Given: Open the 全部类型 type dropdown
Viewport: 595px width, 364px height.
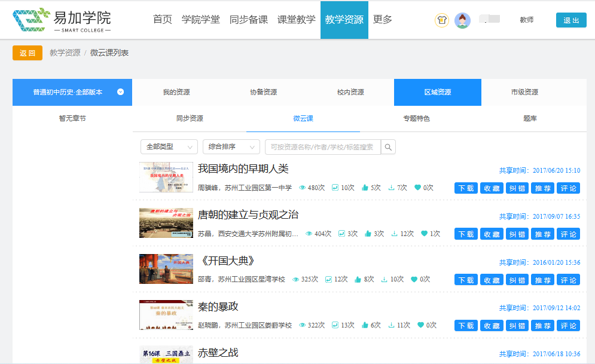Looking at the screenshot, I should tap(169, 147).
